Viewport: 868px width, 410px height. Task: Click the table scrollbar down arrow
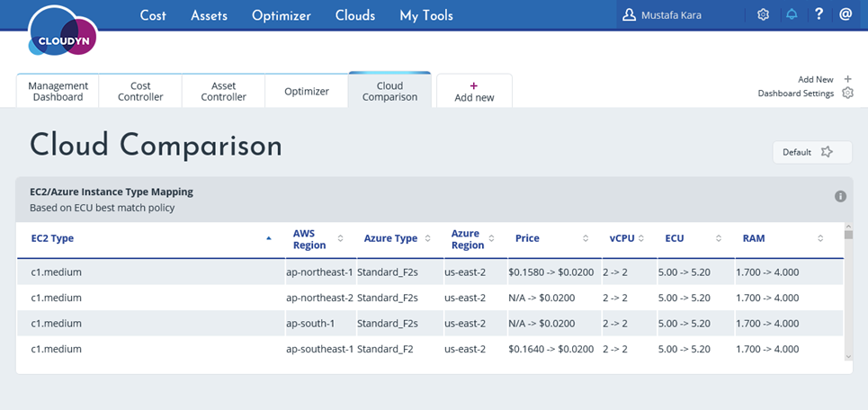click(848, 357)
